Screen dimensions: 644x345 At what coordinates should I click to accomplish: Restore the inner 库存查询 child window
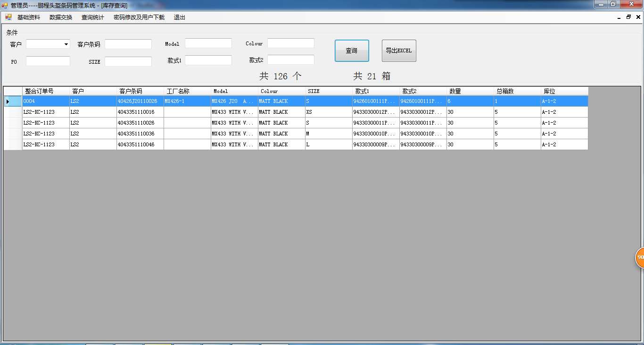(628, 17)
